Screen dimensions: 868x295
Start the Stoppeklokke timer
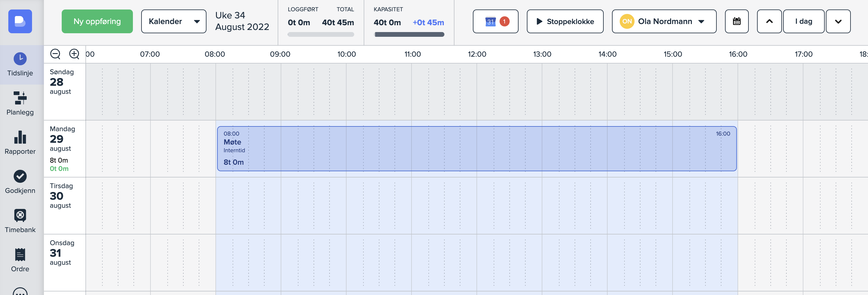click(565, 21)
